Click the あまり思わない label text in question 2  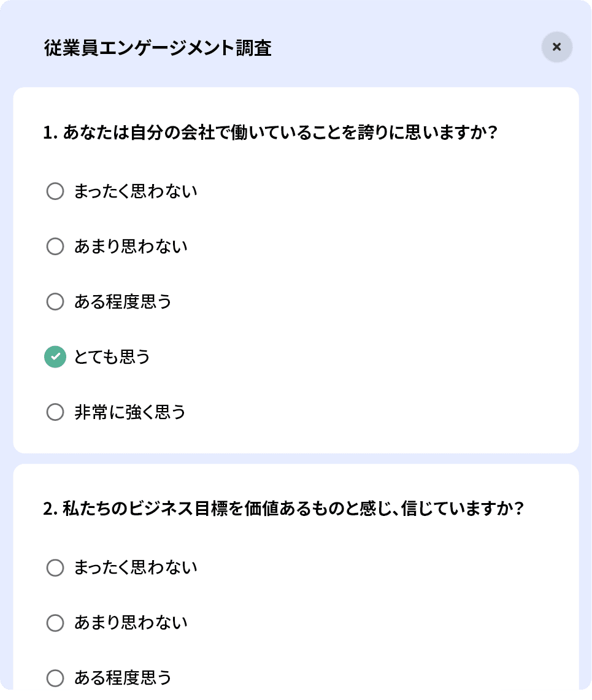[x=131, y=623]
